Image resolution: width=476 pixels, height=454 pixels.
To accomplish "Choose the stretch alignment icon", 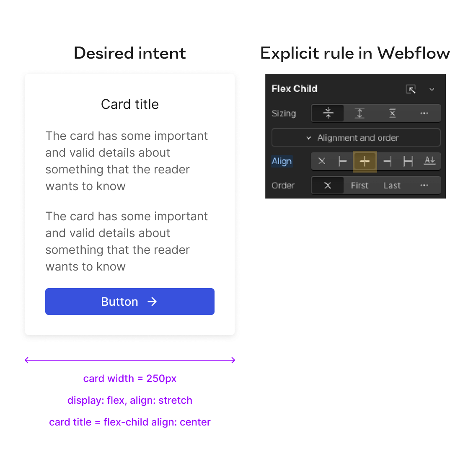I will tap(408, 161).
